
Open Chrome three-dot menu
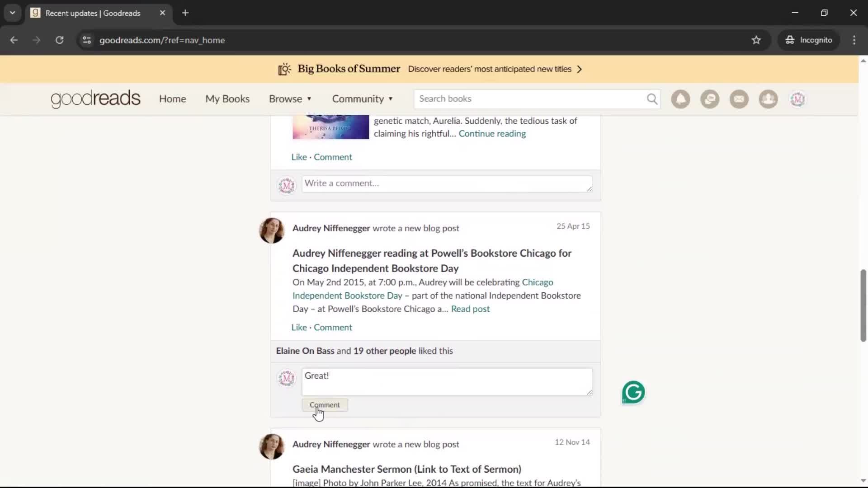click(854, 40)
